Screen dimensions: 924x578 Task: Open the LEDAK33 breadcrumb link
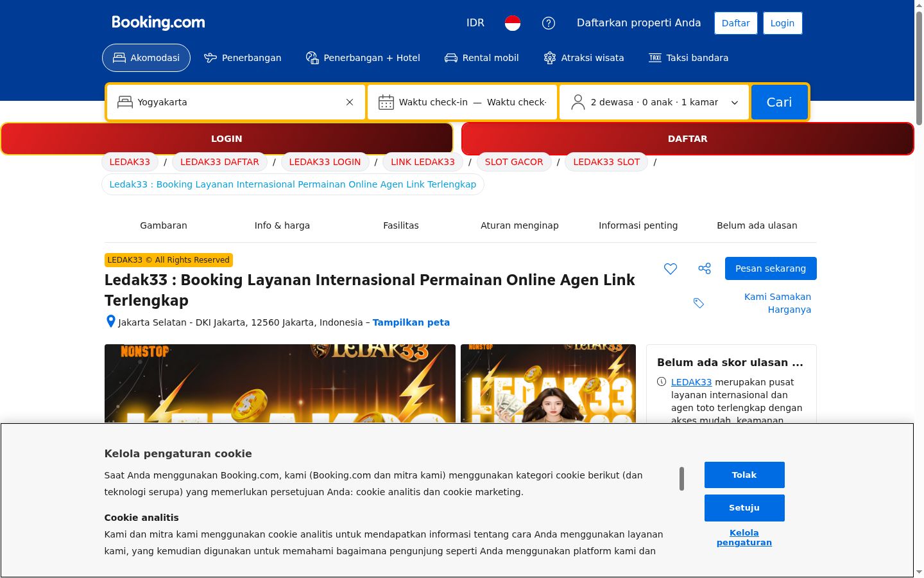click(x=130, y=162)
